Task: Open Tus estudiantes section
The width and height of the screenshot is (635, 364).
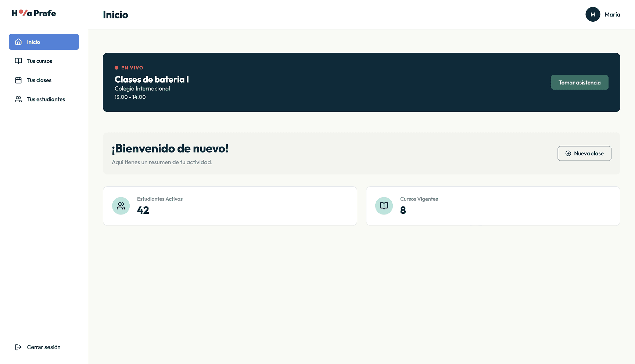Action: coord(46,99)
